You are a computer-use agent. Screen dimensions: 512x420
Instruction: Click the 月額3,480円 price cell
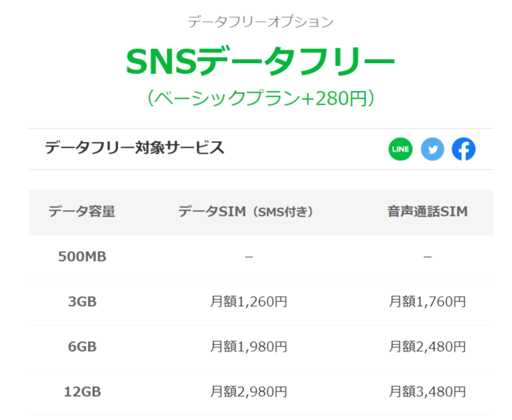427,392
